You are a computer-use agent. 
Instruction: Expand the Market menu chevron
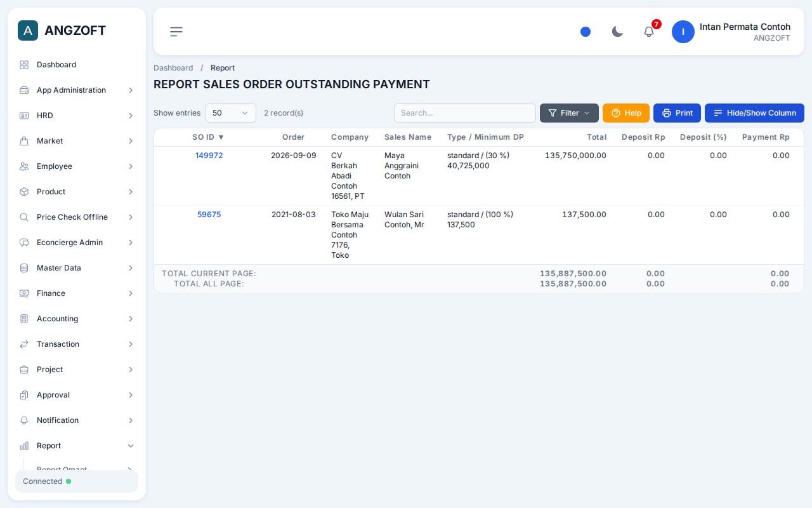point(131,141)
